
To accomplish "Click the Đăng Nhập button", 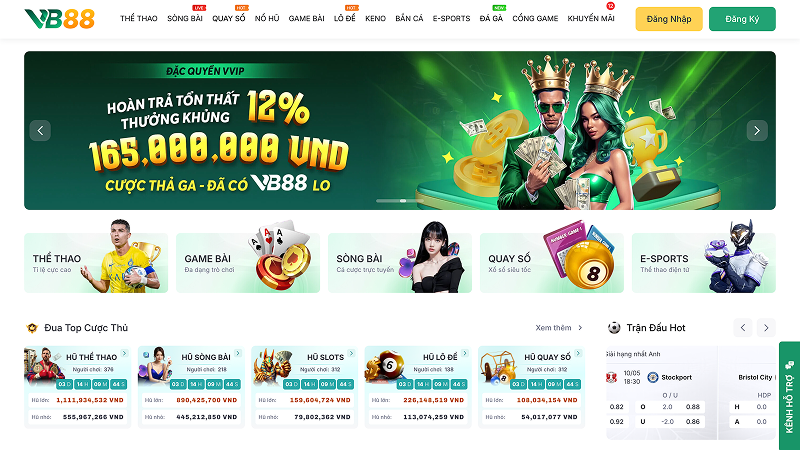I will [669, 19].
